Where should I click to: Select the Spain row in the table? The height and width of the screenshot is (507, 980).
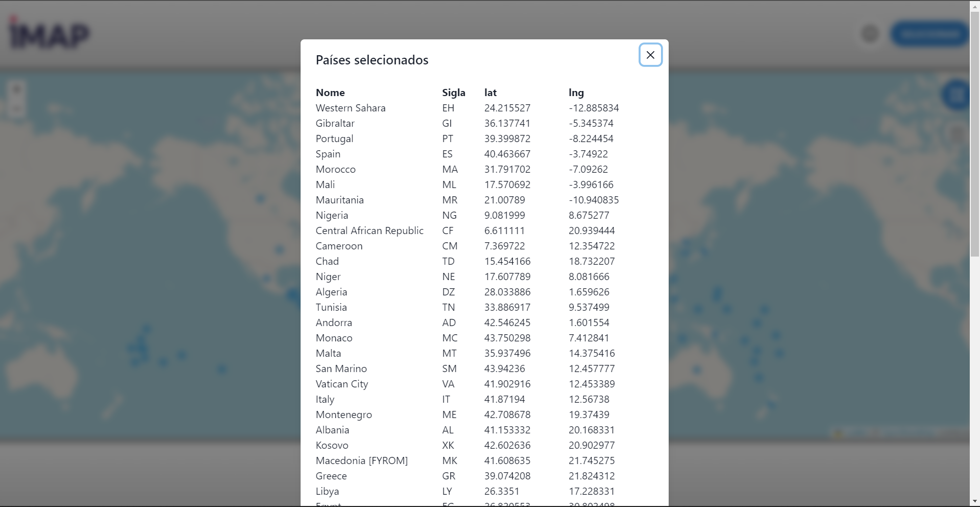(x=328, y=154)
